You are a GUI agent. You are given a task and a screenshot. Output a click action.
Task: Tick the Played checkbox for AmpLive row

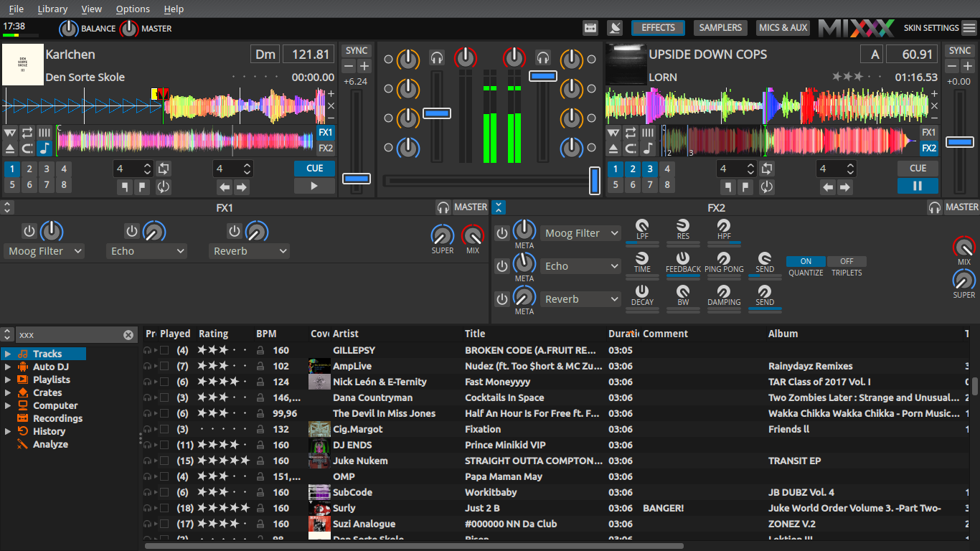pyautogui.click(x=165, y=367)
